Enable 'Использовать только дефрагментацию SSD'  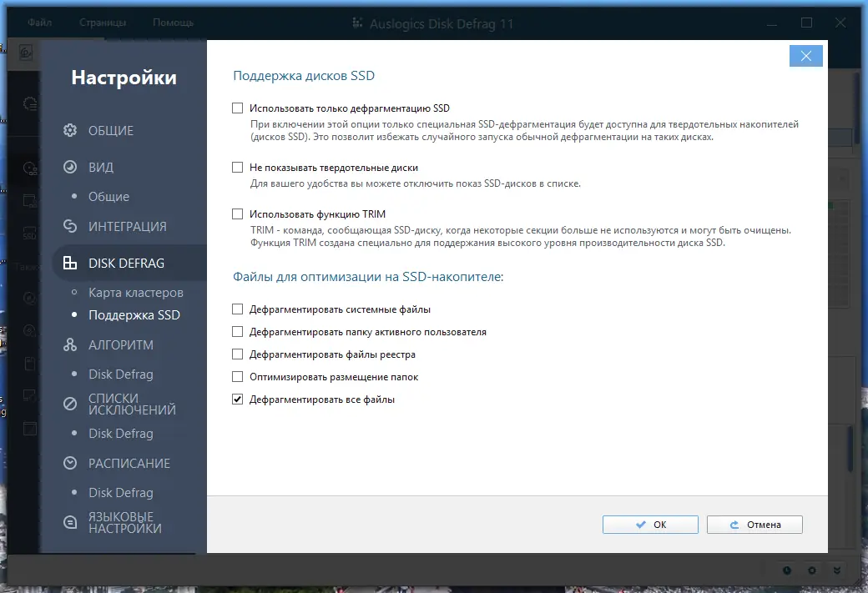pyautogui.click(x=238, y=108)
